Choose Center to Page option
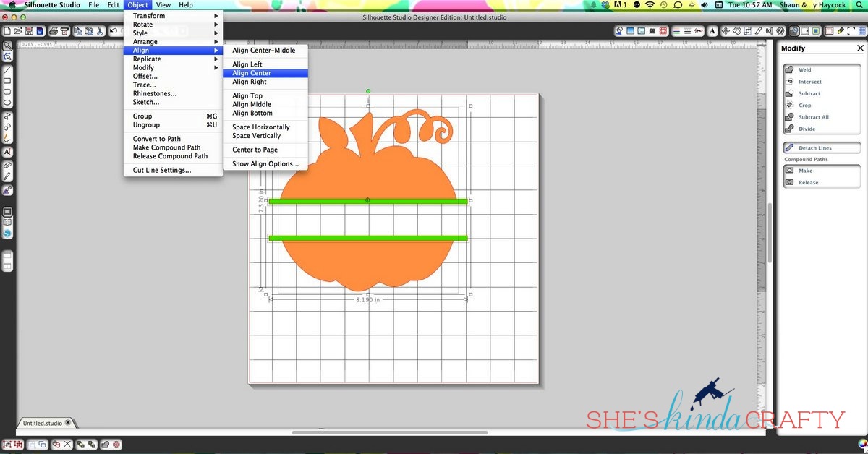The width and height of the screenshot is (868, 454). coord(265,150)
